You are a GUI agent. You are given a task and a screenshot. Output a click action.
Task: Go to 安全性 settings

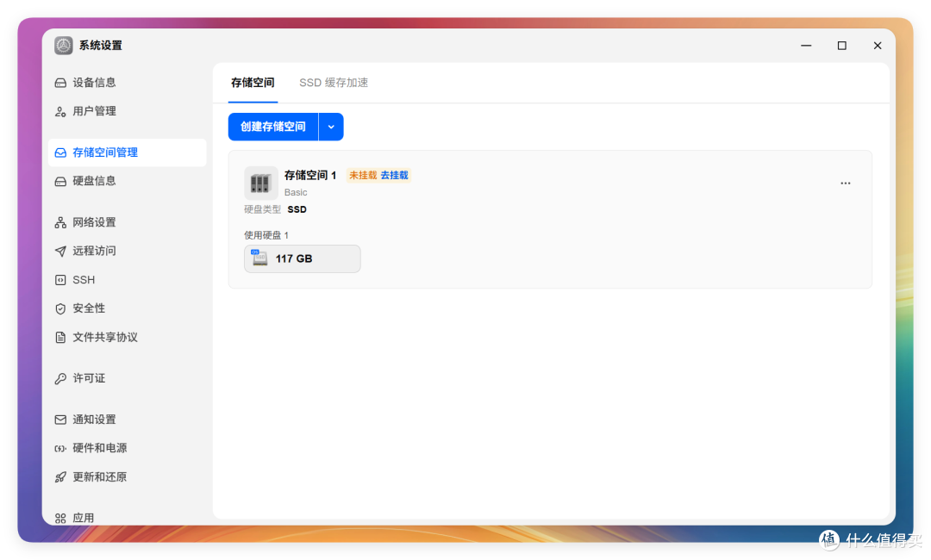pyautogui.click(x=127, y=308)
